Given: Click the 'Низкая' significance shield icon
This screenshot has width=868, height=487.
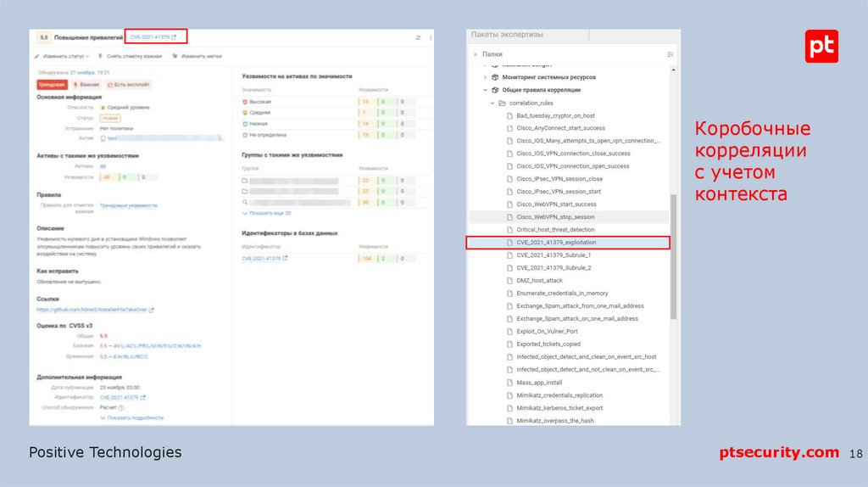Looking at the screenshot, I should tap(245, 124).
